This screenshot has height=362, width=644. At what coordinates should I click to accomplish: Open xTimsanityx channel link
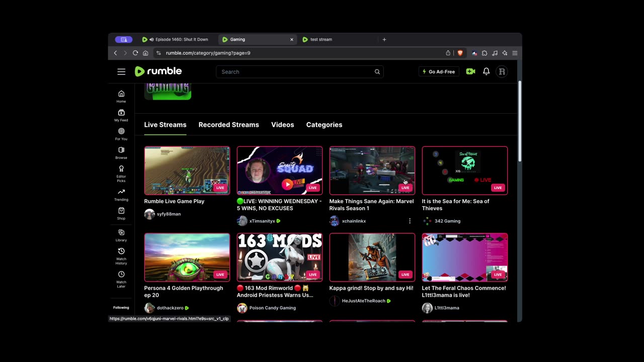pos(262,221)
